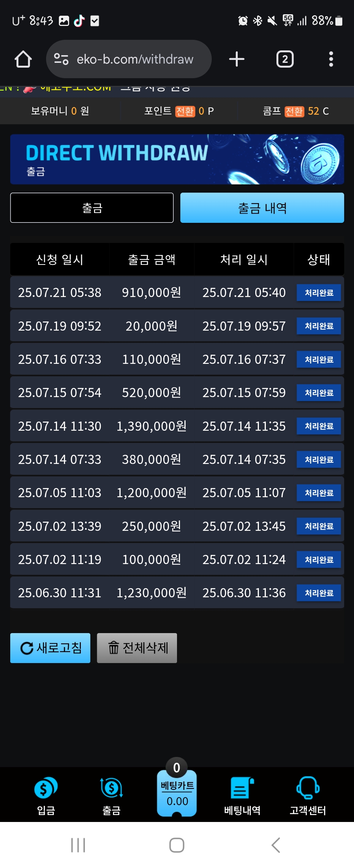The image size is (354, 868).
Task: Tap the browser home icon
Action: 23,59
